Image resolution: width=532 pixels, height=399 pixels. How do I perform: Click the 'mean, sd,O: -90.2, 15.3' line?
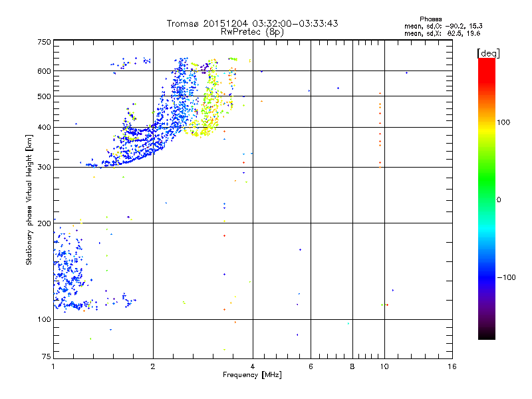(x=443, y=26)
